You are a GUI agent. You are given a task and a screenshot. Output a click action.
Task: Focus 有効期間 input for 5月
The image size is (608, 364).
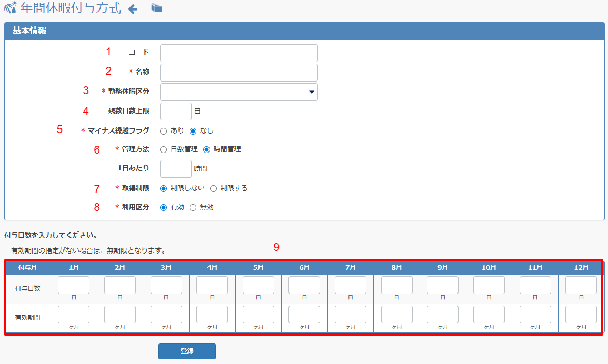click(x=258, y=315)
